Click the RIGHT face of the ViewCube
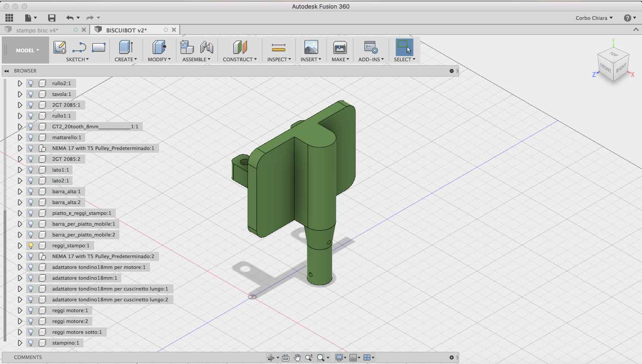The image size is (642, 364). point(621,68)
